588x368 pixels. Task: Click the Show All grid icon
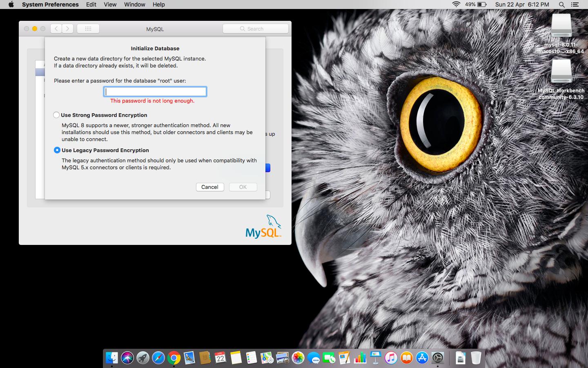pyautogui.click(x=88, y=29)
